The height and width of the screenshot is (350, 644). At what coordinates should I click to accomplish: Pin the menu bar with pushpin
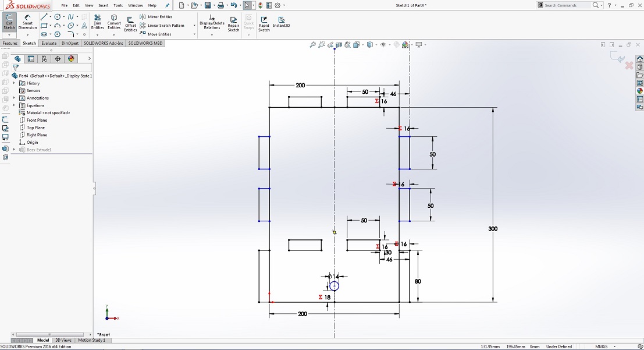[167, 5]
